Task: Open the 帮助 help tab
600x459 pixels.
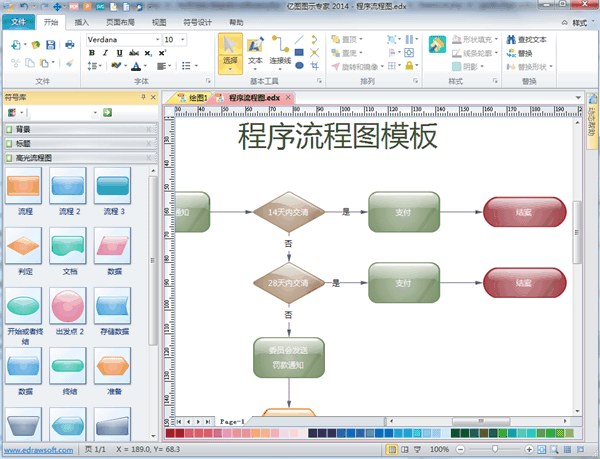Action: pyautogui.click(x=236, y=22)
